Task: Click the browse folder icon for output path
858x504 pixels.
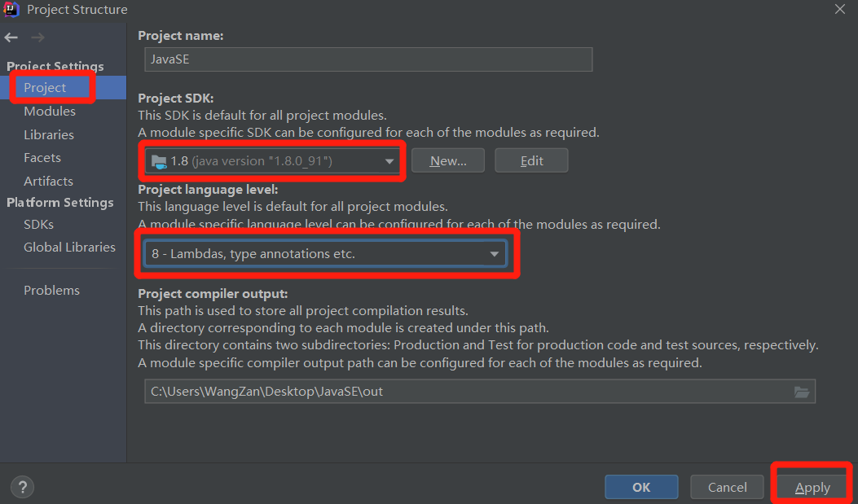Action: click(x=802, y=392)
